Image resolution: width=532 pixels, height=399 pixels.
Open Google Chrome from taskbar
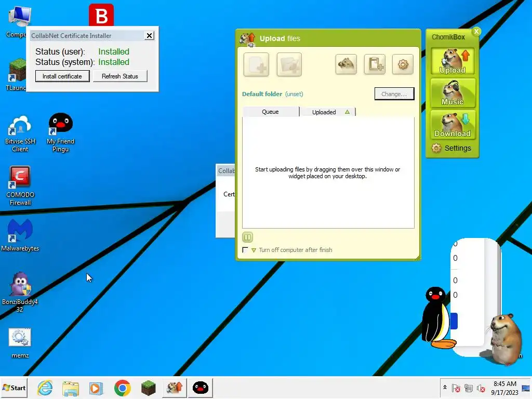(x=123, y=388)
